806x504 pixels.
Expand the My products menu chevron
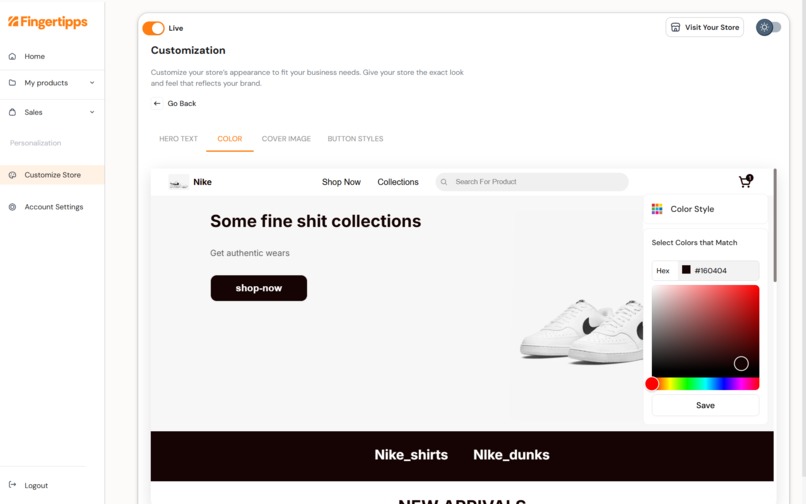click(x=92, y=82)
